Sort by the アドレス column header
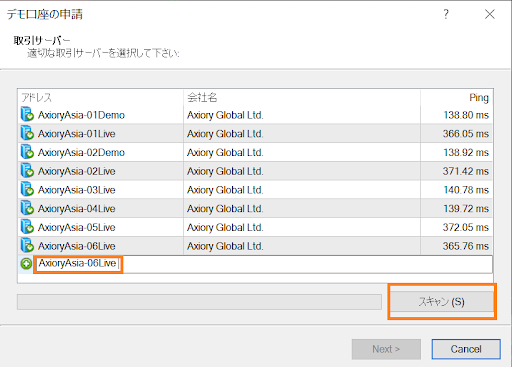This screenshot has height=367, width=512. 101,97
